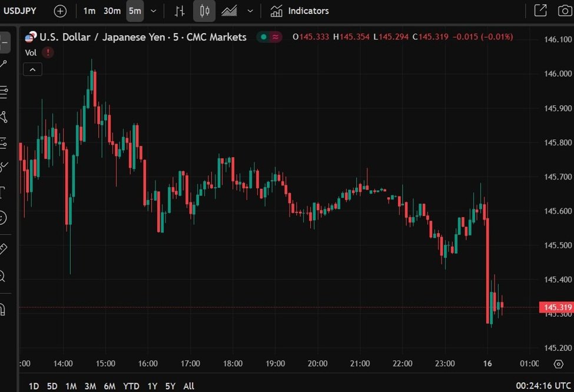Select the YTD date range
The width and height of the screenshot is (574, 392).
(x=131, y=386)
